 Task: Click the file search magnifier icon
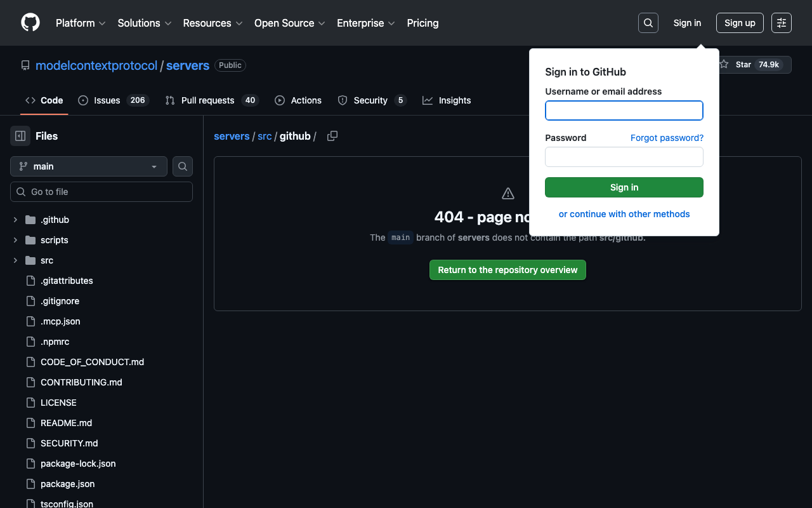click(183, 166)
